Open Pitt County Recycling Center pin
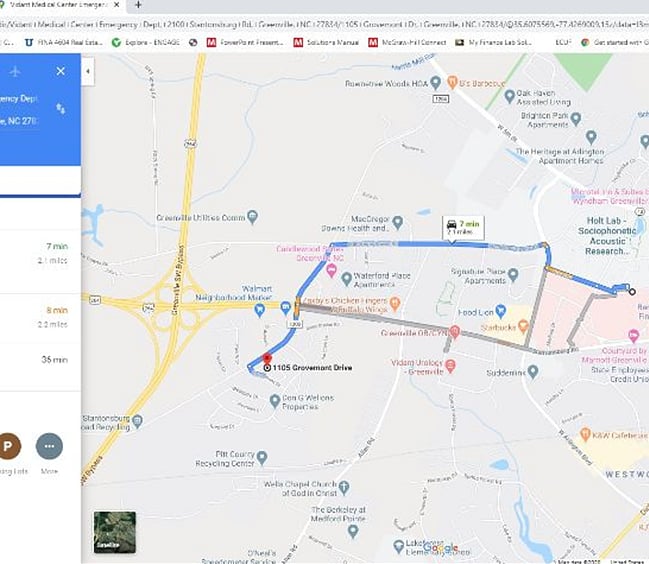Viewport: 649px width, 564px height. point(262,457)
